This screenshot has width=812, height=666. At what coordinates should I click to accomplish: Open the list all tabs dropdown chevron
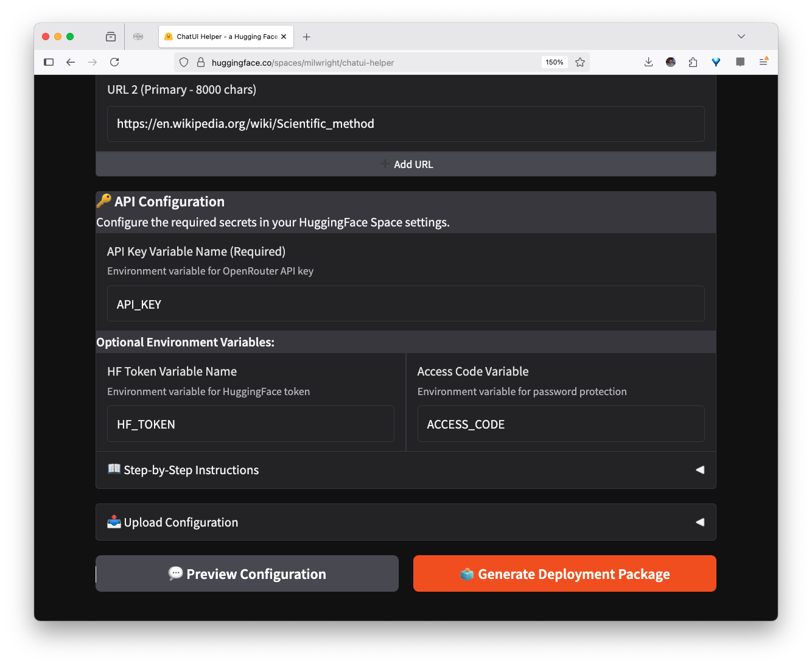[x=741, y=37]
